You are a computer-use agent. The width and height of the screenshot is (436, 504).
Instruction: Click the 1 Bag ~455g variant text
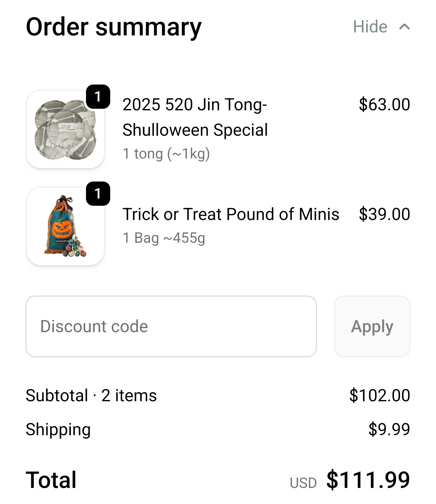point(164,238)
